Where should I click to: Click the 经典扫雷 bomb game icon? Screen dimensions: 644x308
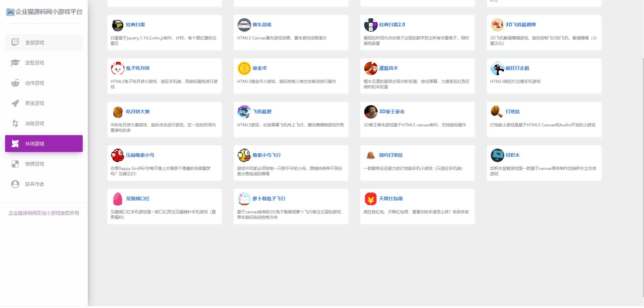tap(117, 25)
